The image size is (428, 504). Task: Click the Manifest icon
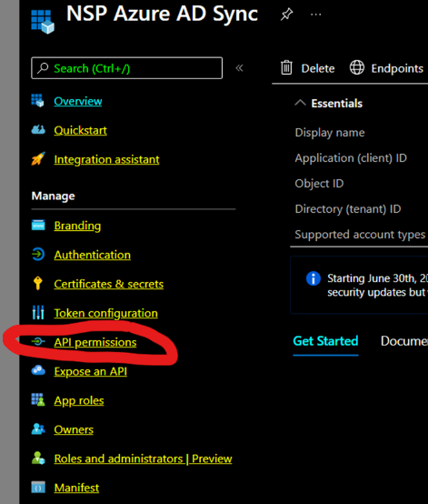[x=38, y=488]
